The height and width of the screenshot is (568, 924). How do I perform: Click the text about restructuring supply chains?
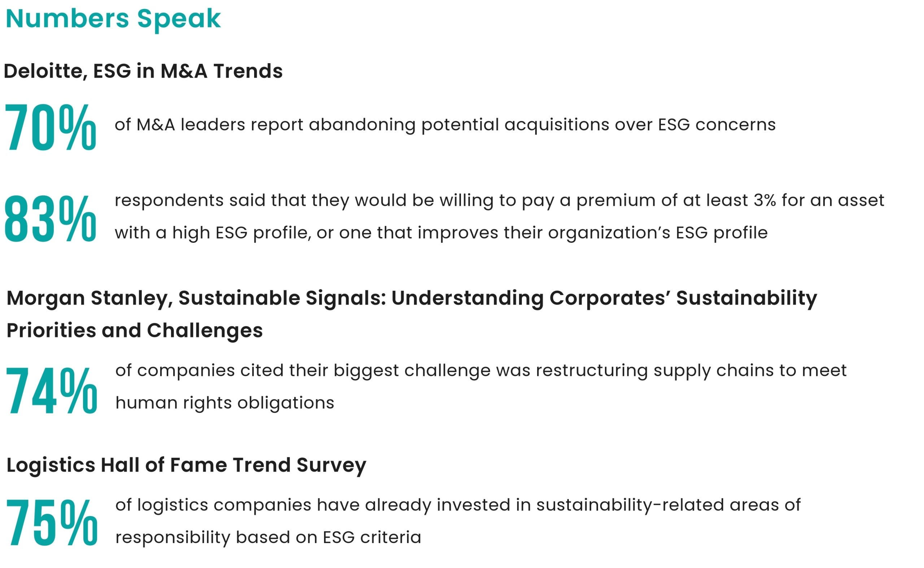pyautogui.click(x=481, y=371)
